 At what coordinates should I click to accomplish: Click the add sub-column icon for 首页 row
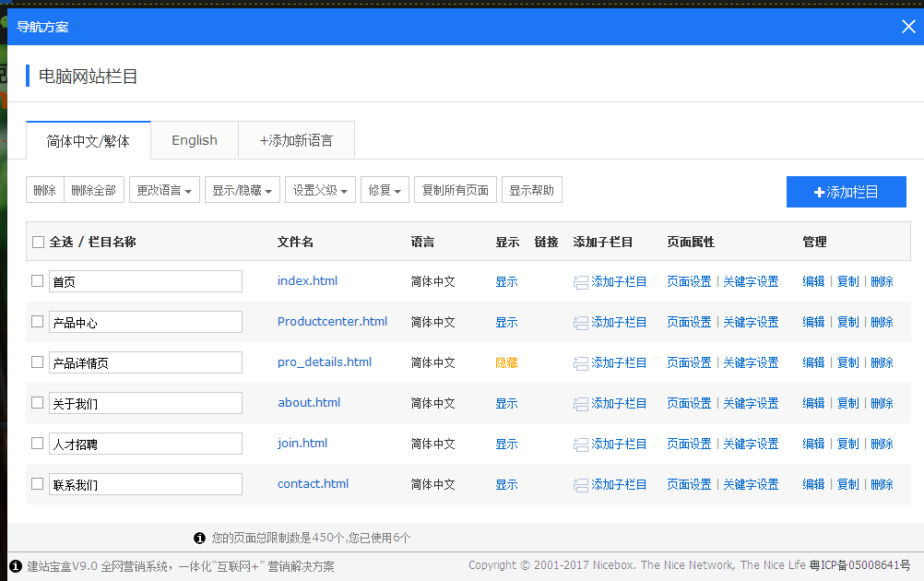pyautogui.click(x=580, y=282)
